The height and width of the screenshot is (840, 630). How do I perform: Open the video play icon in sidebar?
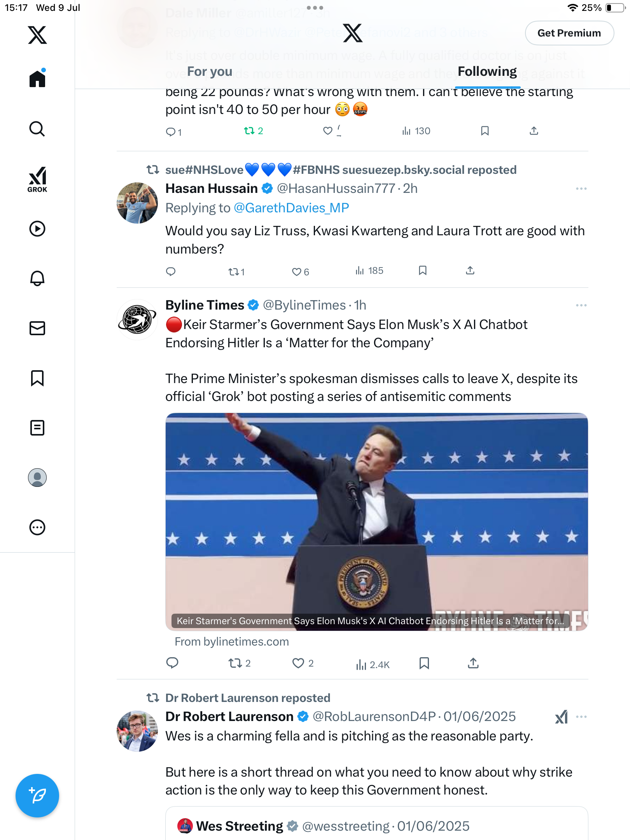pyautogui.click(x=37, y=229)
